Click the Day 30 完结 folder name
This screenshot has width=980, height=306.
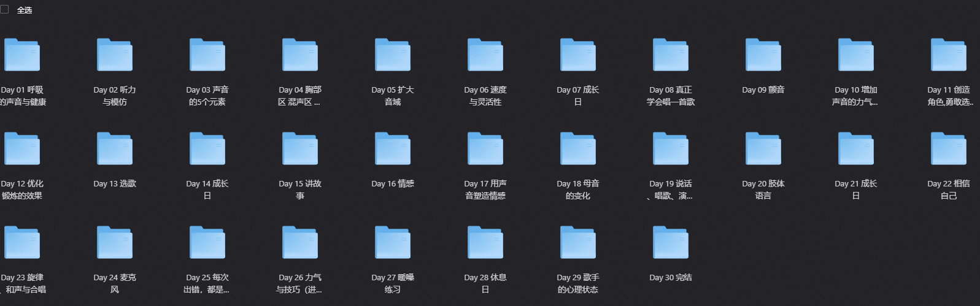pos(671,277)
